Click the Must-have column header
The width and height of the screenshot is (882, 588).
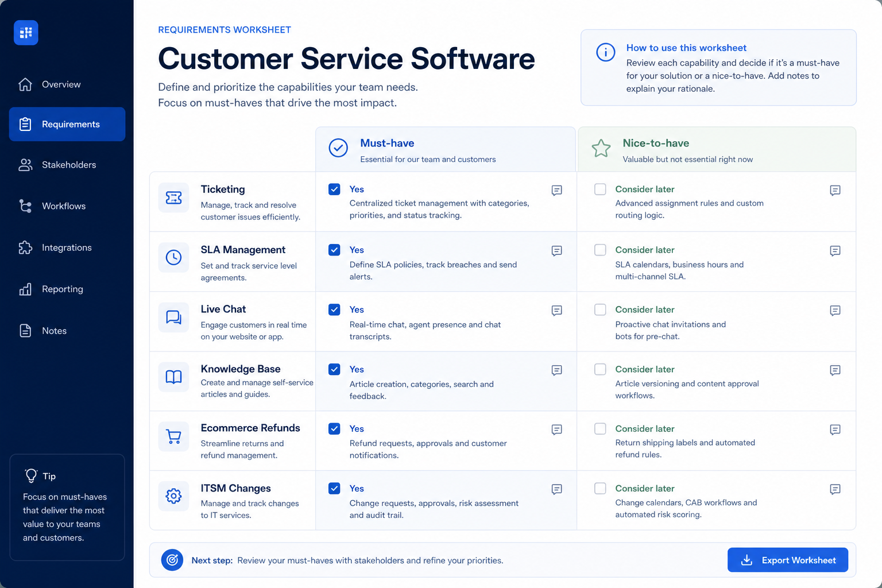(445, 149)
